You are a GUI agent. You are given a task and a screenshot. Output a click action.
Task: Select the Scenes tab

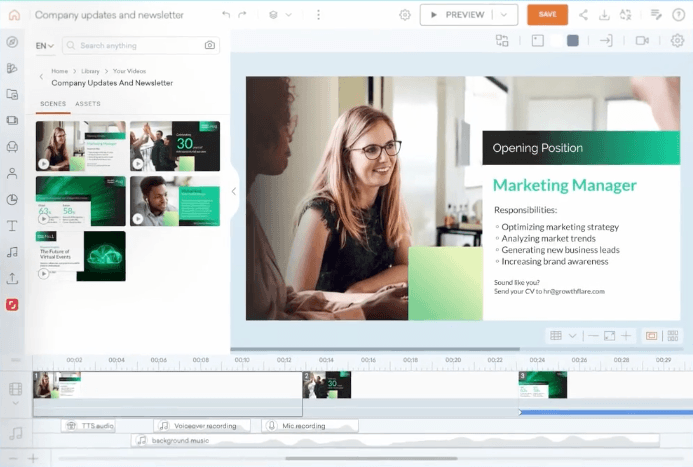point(52,104)
